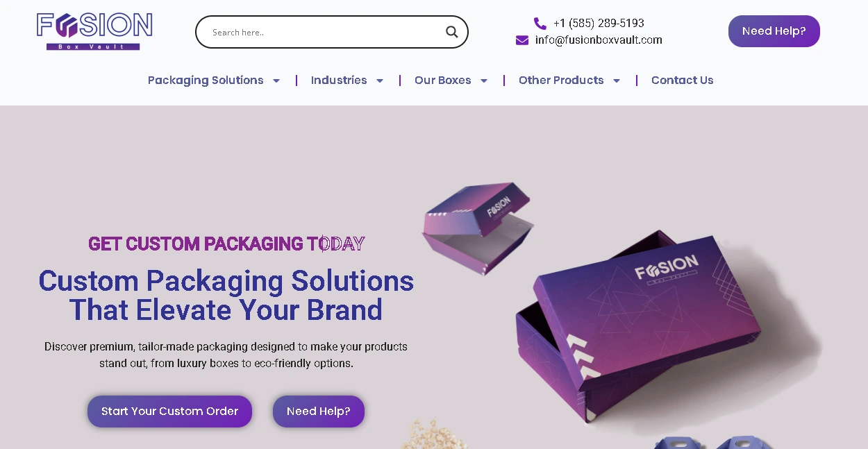Viewport: 868px width, 449px height.
Task: Click the phone number +1 (585) 289-5193
Action: click(x=599, y=24)
